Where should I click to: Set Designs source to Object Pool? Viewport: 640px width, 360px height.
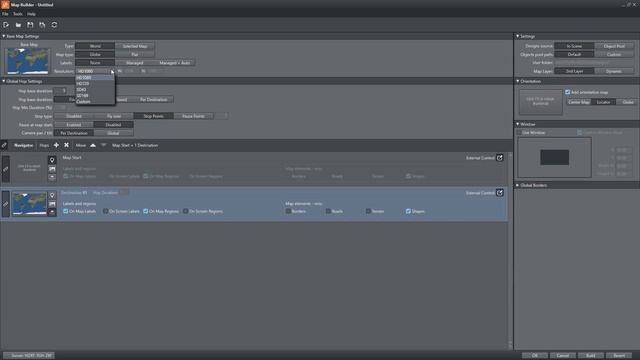pyautogui.click(x=614, y=46)
